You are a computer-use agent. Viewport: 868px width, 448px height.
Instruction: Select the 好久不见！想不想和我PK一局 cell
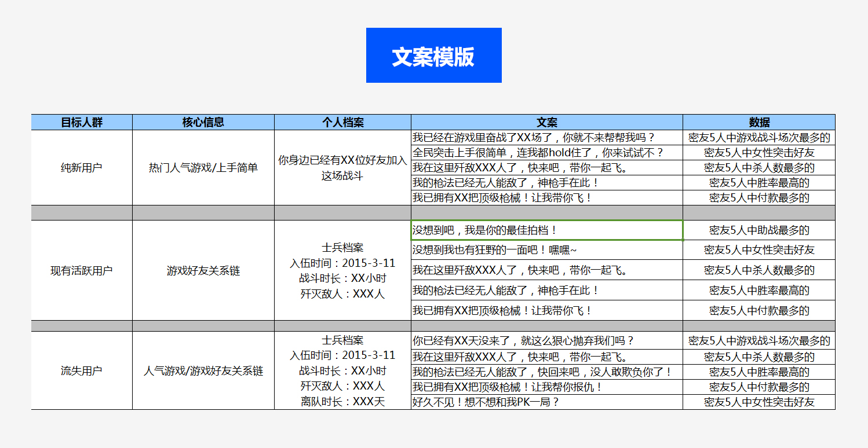coord(546,402)
